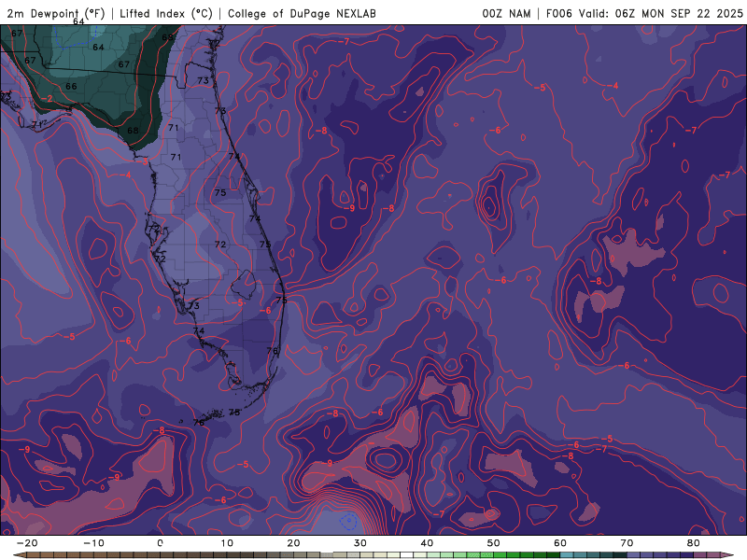Click the "00Z NAM" model run label
This screenshot has height=560, width=747.
[x=506, y=13]
